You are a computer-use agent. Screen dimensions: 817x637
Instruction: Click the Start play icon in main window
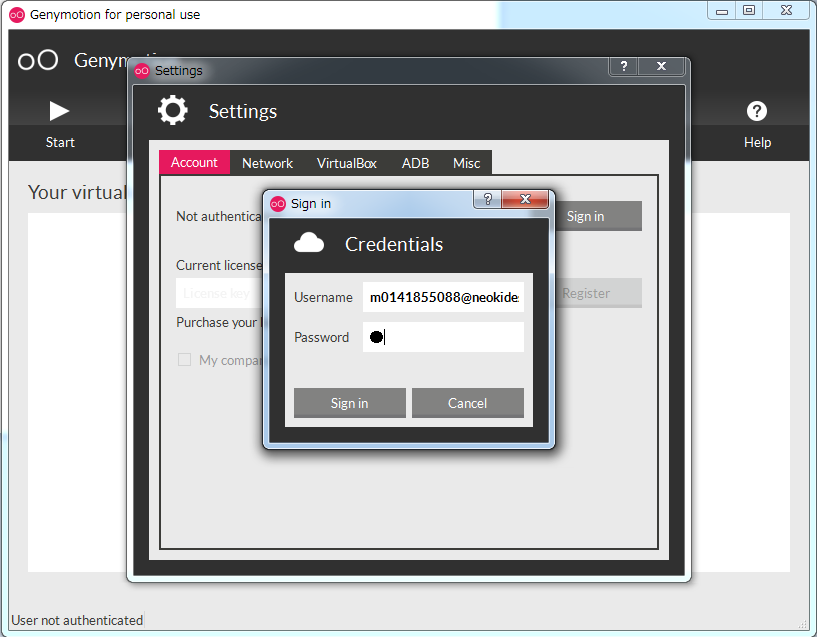tap(59, 111)
